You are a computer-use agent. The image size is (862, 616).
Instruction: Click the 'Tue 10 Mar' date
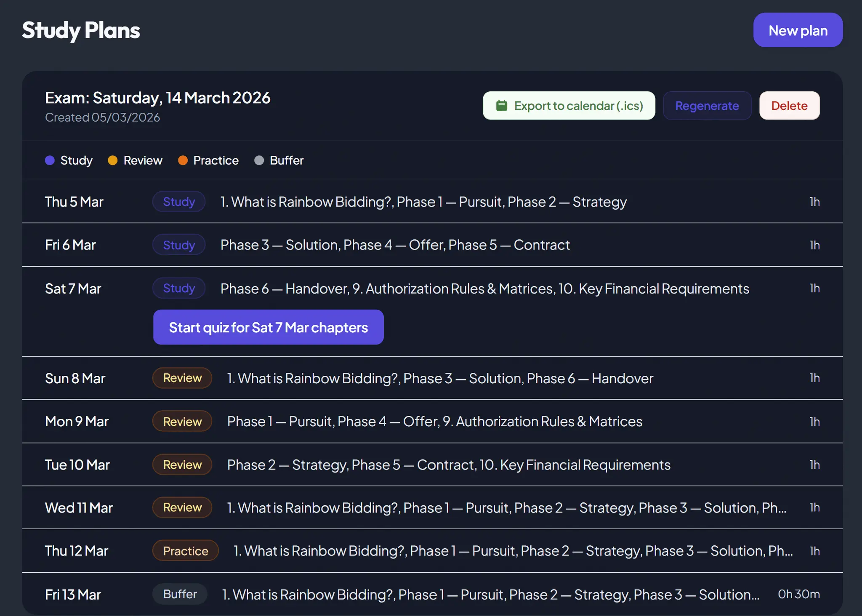(77, 465)
